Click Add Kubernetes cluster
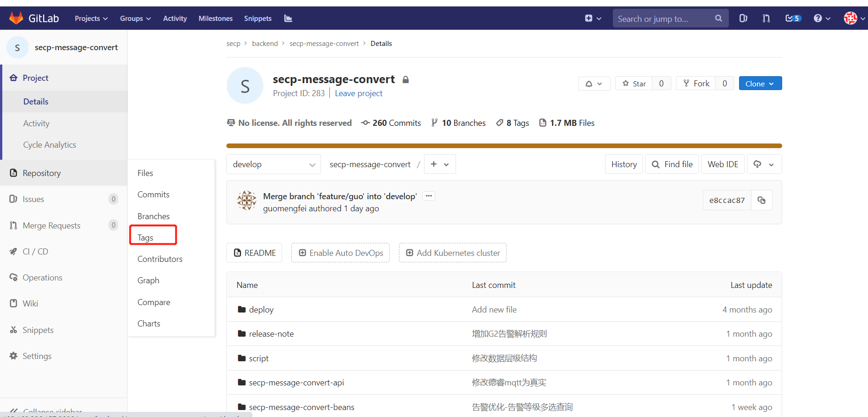Image resolution: width=868 pixels, height=417 pixels. [453, 253]
